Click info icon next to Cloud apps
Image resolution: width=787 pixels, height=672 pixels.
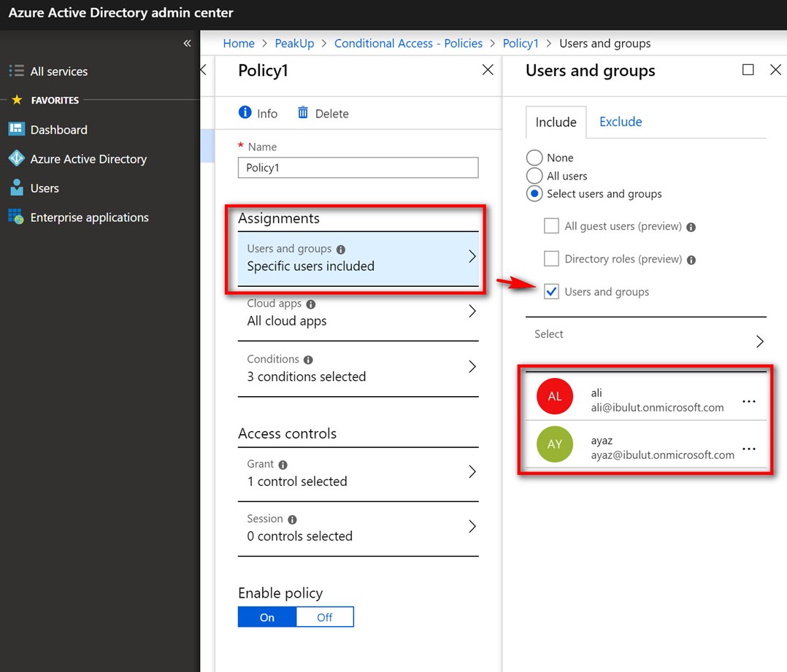click(x=311, y=304)
